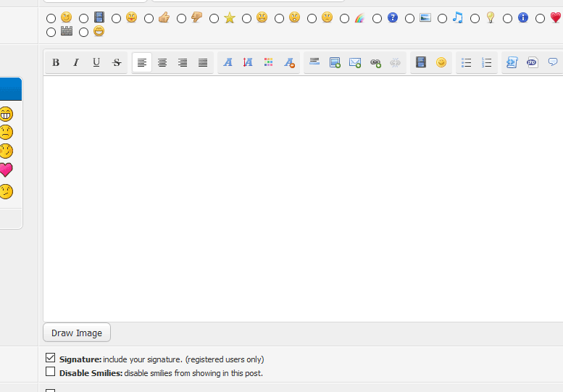Insert an email link via the envelope icon

(355, 63)
